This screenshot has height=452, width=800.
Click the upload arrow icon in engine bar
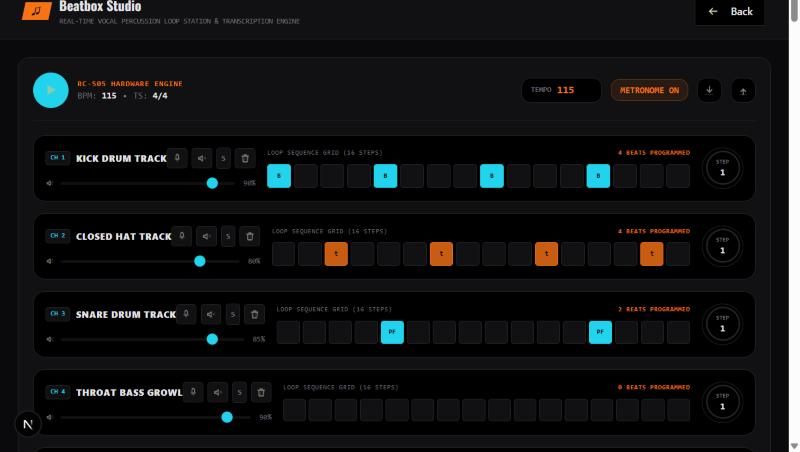pyautogui.click(x=743, y=90)
